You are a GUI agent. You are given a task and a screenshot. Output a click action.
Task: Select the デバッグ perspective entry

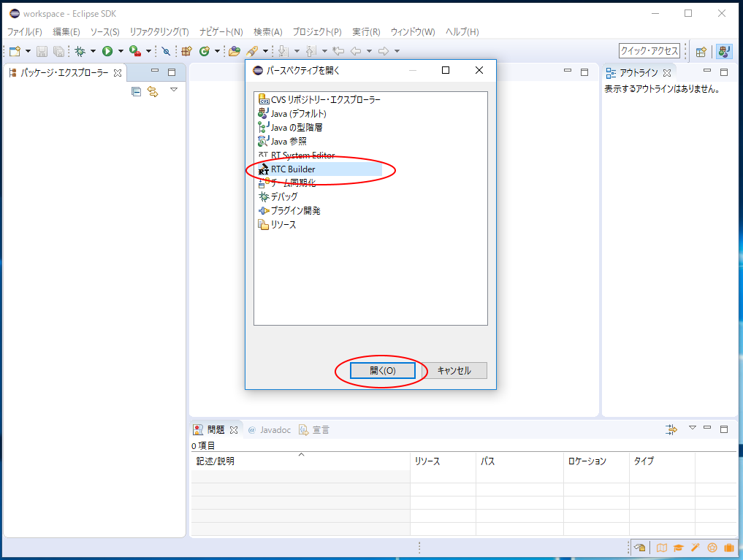click(283, 196)
